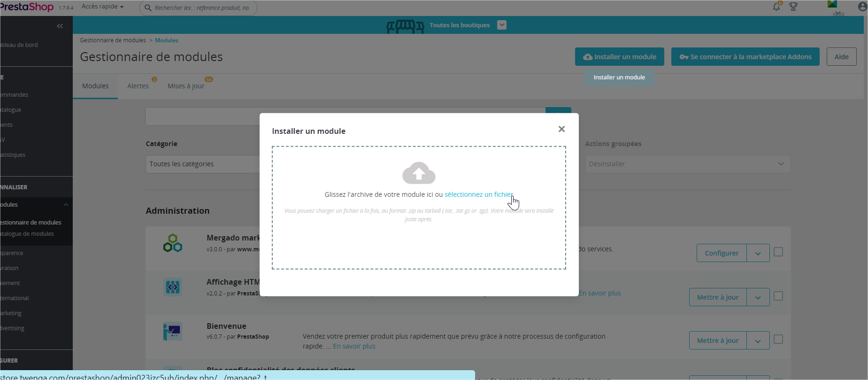Open Advertising in sidebar

[13, 328]
